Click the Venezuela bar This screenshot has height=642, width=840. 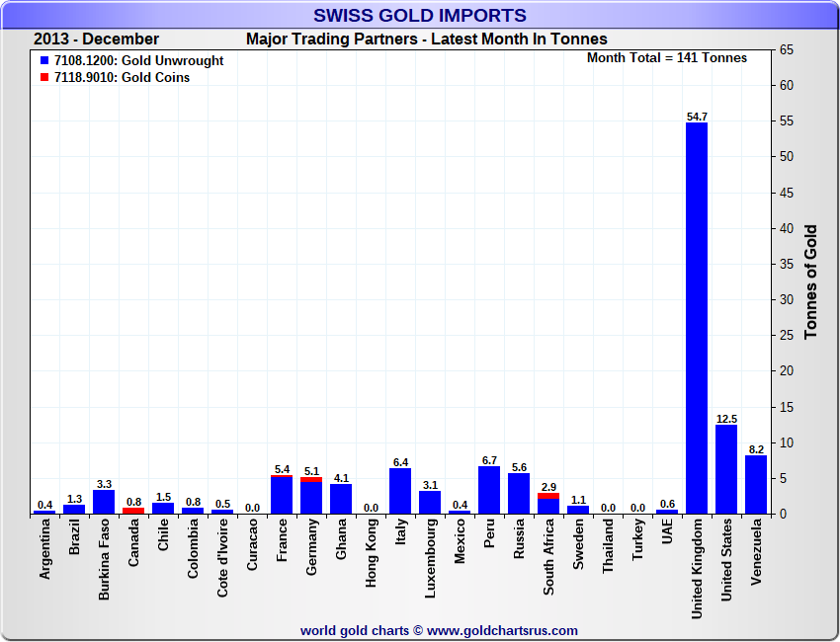pyautogui.click(x=756, y=485)
